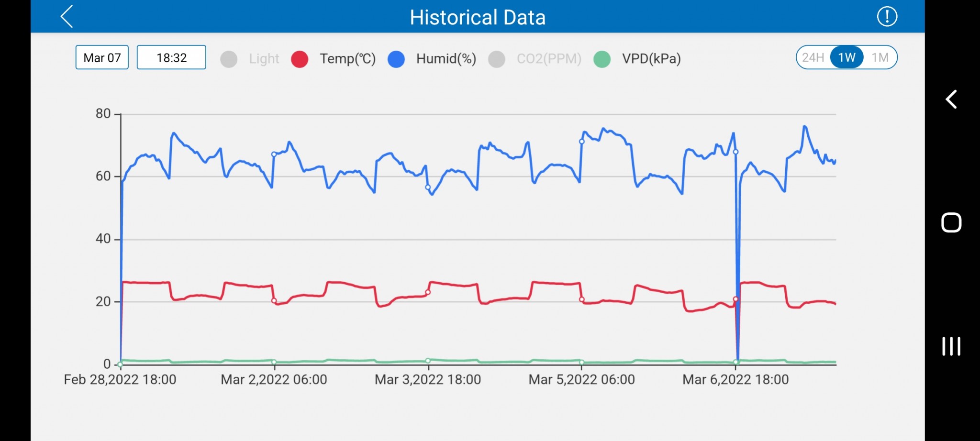Toggle the blue Humid series dot
This screenshot has width=980, height=441.
pyautogui.click(x=396, y=59)
